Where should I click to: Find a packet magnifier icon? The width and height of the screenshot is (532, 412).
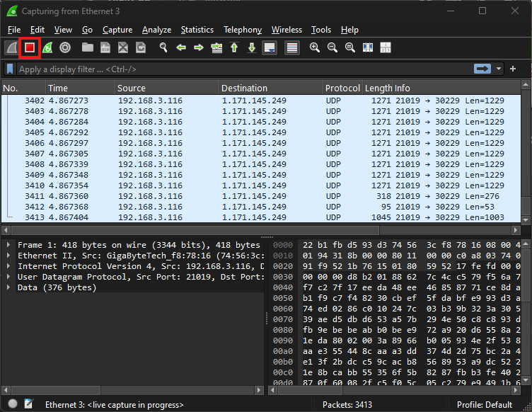[163, 48]
